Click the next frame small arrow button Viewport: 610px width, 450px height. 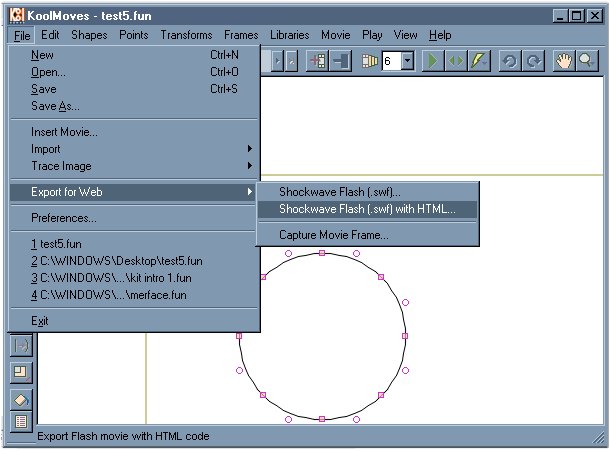[x=277, y=61]
